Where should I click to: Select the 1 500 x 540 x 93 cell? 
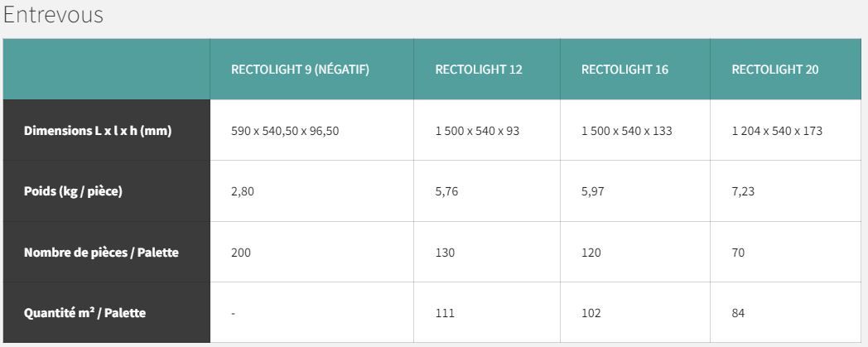pos(477,131)
